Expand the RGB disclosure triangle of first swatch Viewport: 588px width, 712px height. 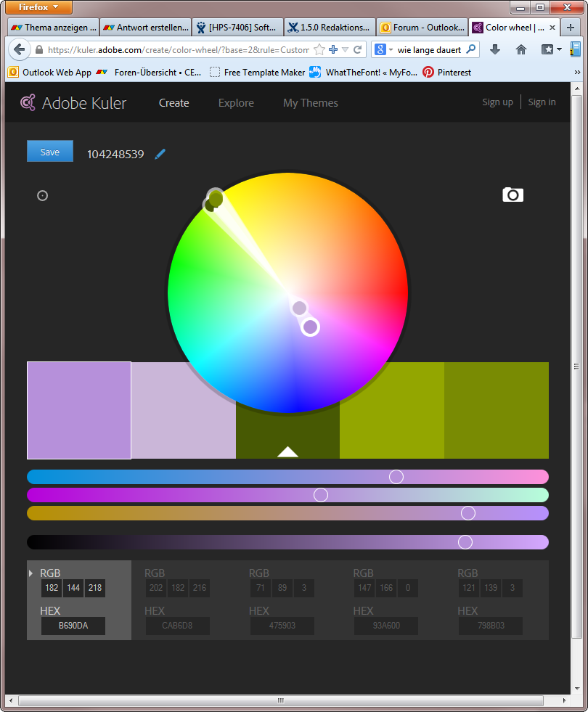(x=30, y=573)
